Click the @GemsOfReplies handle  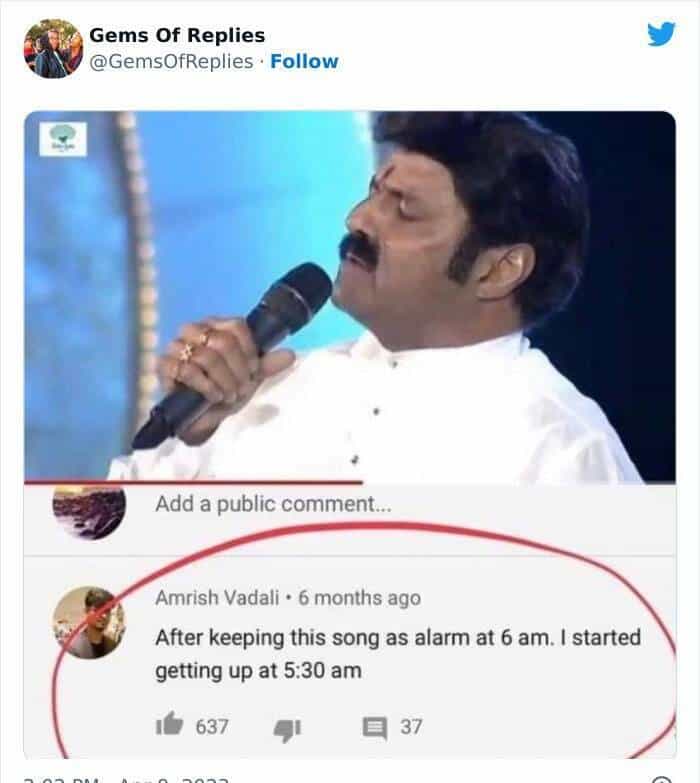tap(171, 61)
